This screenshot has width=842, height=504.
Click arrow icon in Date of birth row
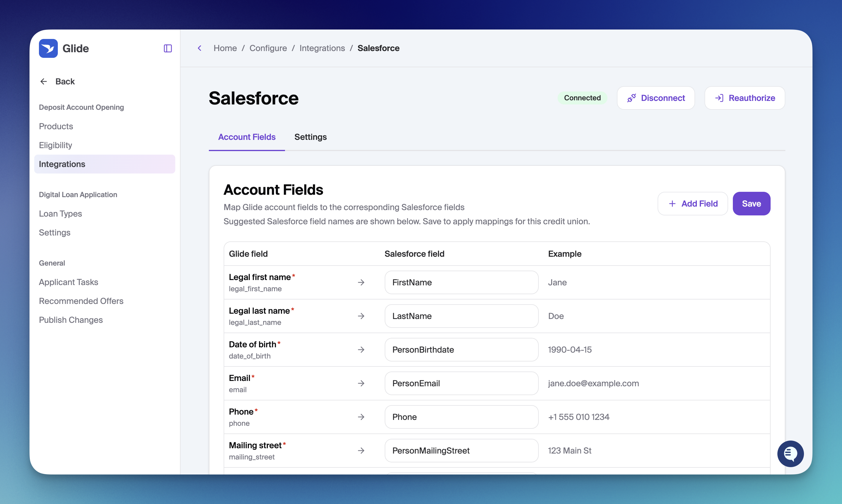(x=361, y=350)
